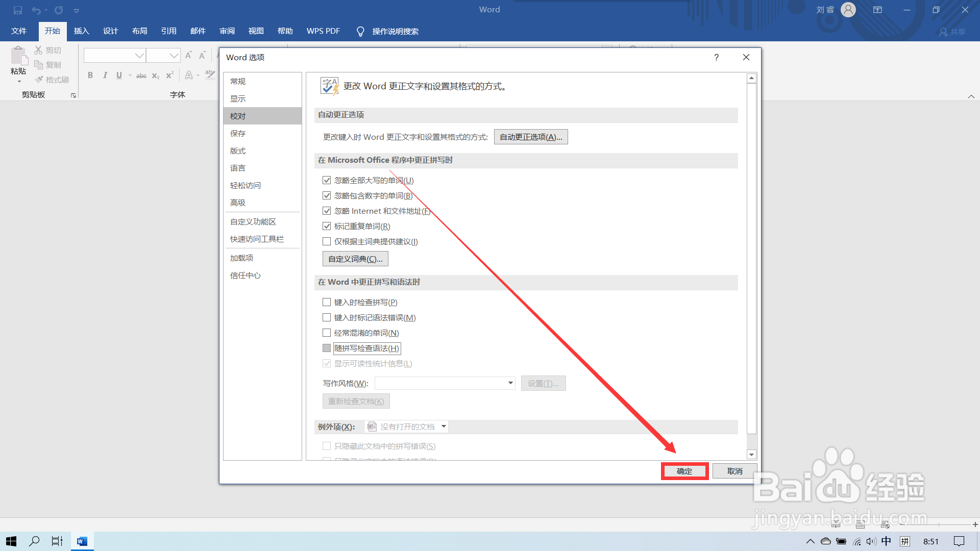Click the Cut (剪切) scissors icon
This screenshot has width=980, height=551.
click(x=38, y=50)
